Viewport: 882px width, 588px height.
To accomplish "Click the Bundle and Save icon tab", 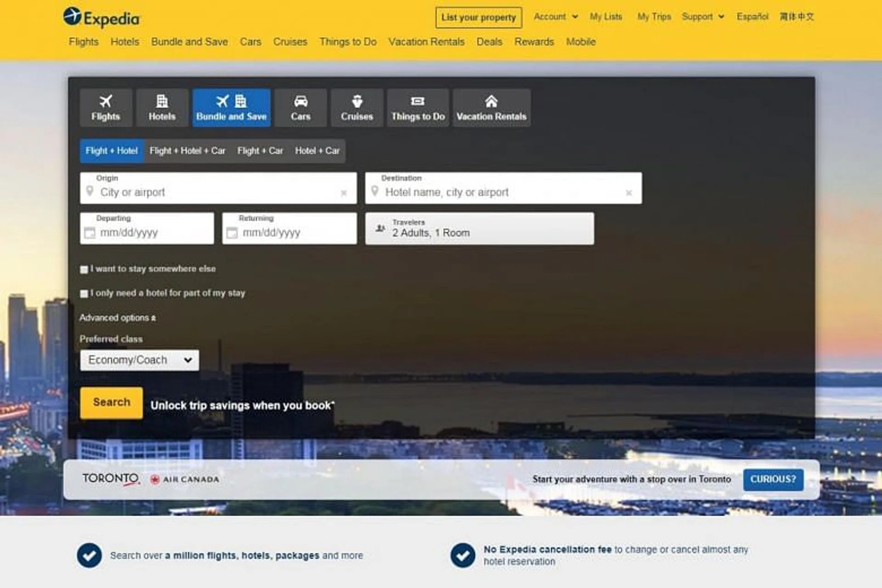I will coord(232,107).
